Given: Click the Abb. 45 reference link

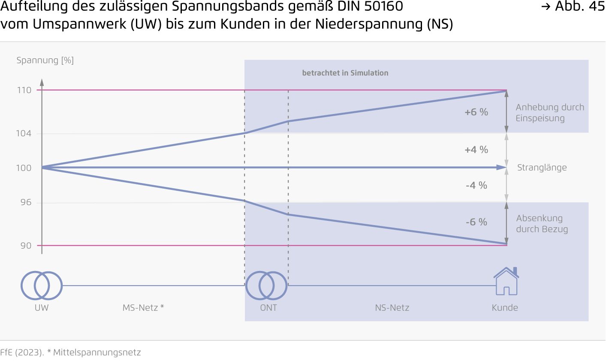Looking at the screenshot, I should pos(573,6).
